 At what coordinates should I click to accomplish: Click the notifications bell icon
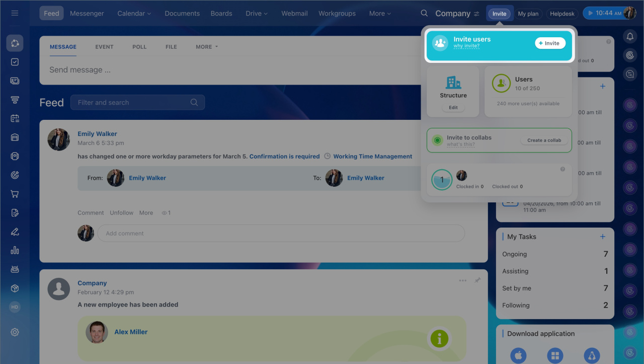[629, 36]
